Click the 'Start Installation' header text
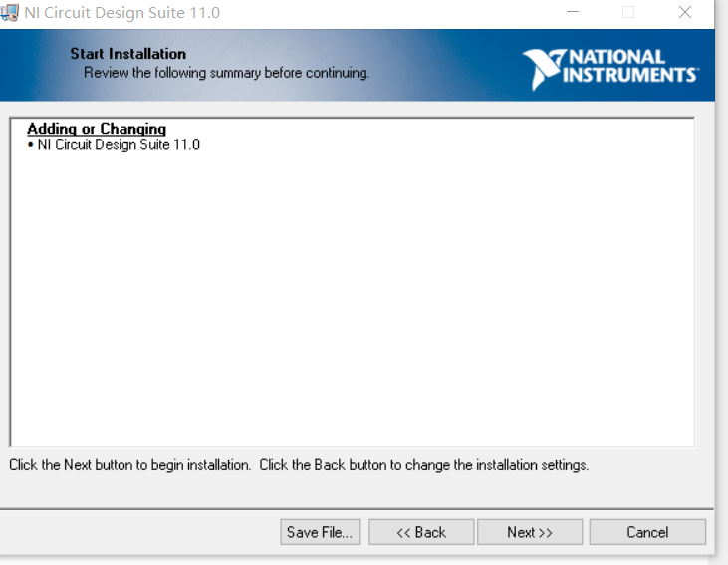The image size is (728, 565). pos(128,54)
